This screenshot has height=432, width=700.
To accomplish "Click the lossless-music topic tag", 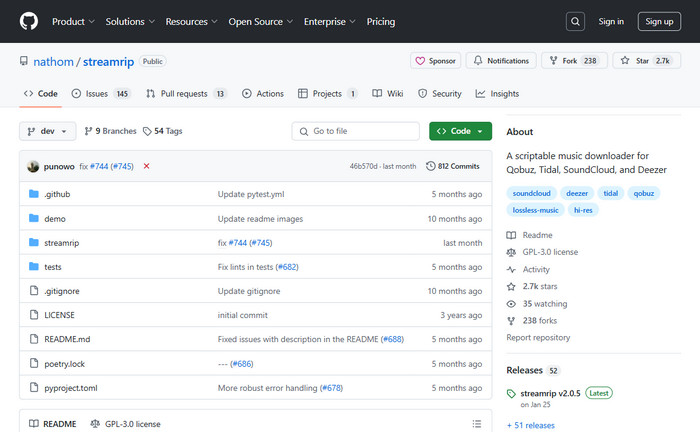I will tap(535, 210).
